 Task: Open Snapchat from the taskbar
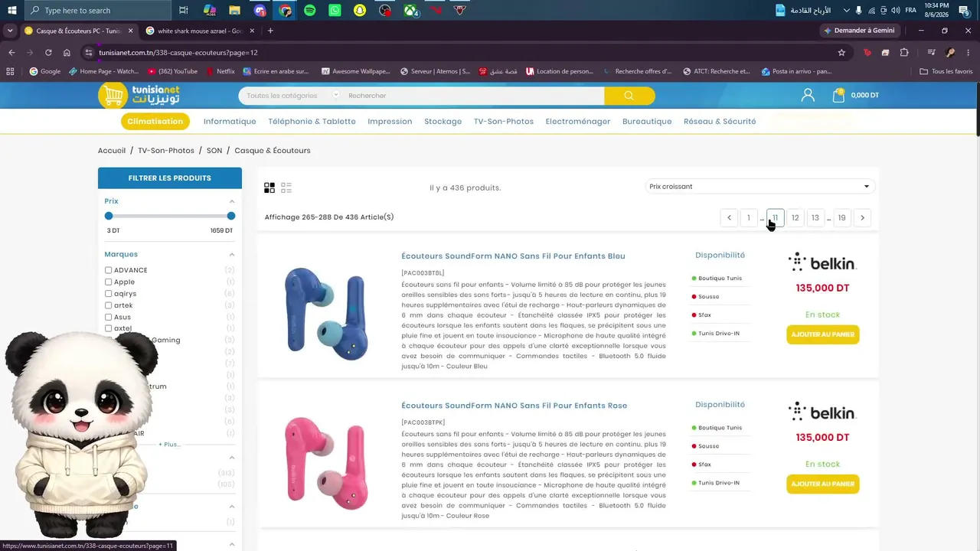click(x=360, y=10)
